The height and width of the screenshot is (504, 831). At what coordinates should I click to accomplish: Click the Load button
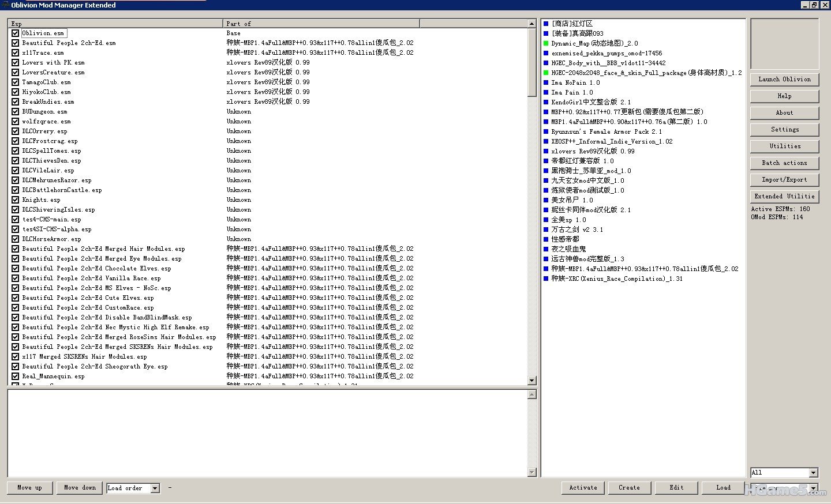click(723, 488)
